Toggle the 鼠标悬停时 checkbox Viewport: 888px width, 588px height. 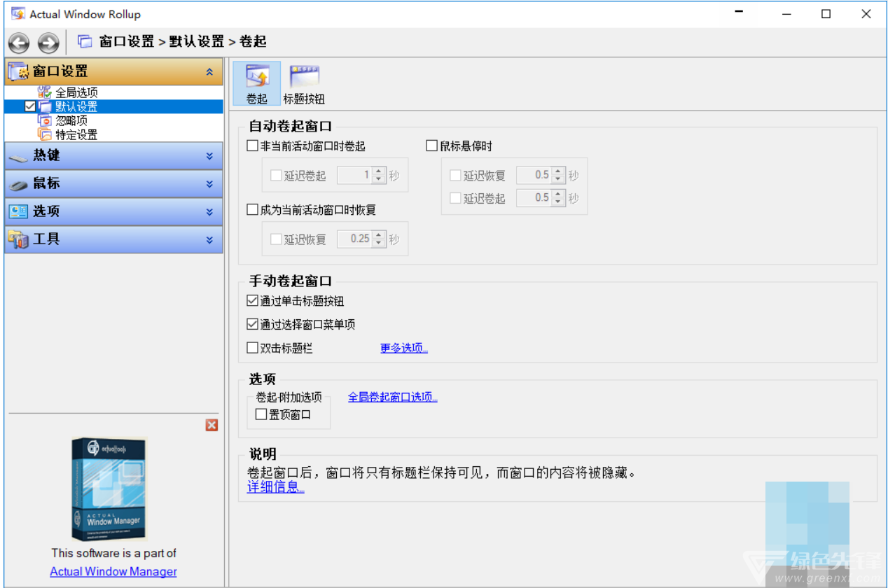point(432,146)
